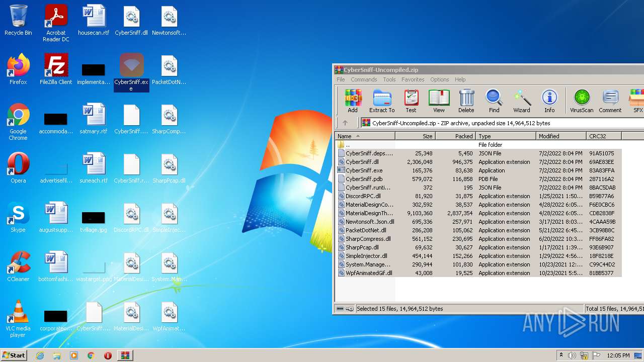The width and height of the screenshot is (644, 362).
Task: Click the Comment toolbar icon
Action: (610, 101)
